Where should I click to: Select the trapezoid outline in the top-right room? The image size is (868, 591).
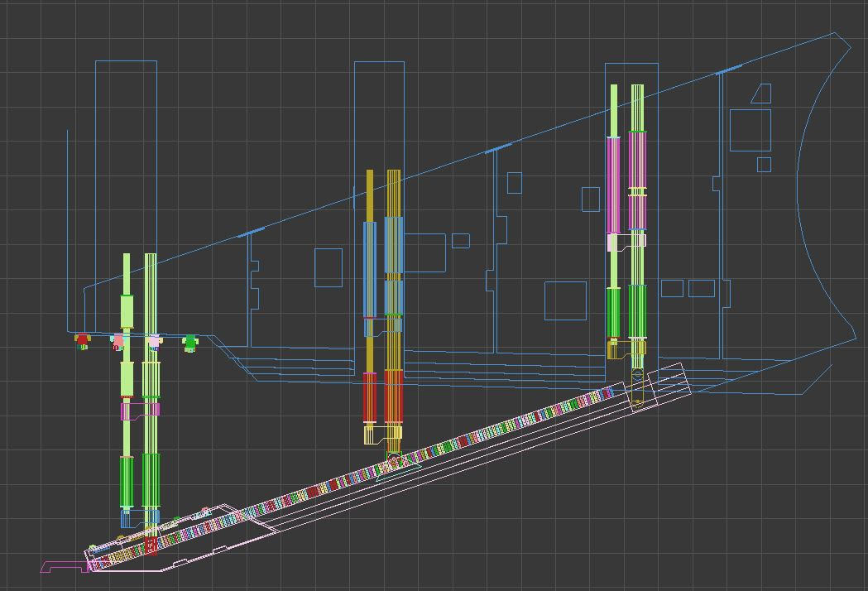(762, 94)
